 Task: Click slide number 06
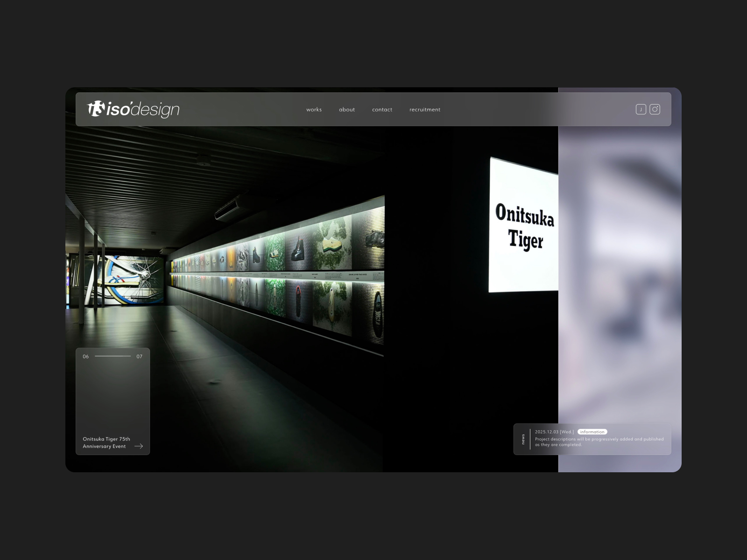pyautogui.click(x=86, y=357)
